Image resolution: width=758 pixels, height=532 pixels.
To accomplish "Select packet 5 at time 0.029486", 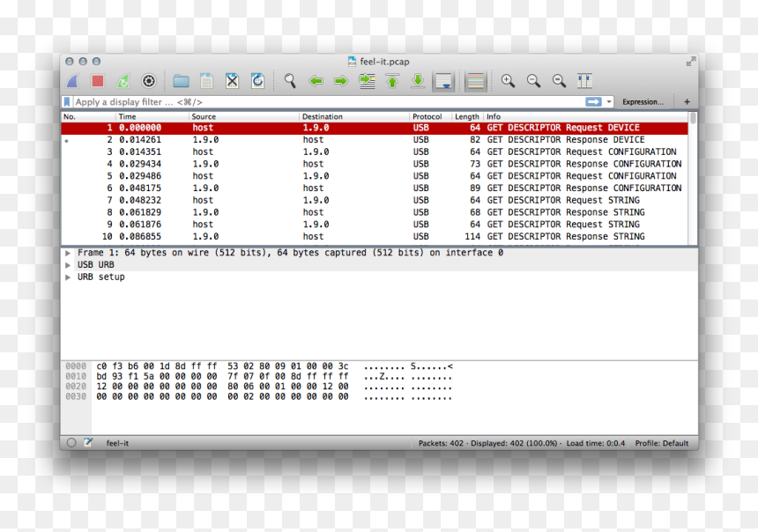I will [375, 176].
